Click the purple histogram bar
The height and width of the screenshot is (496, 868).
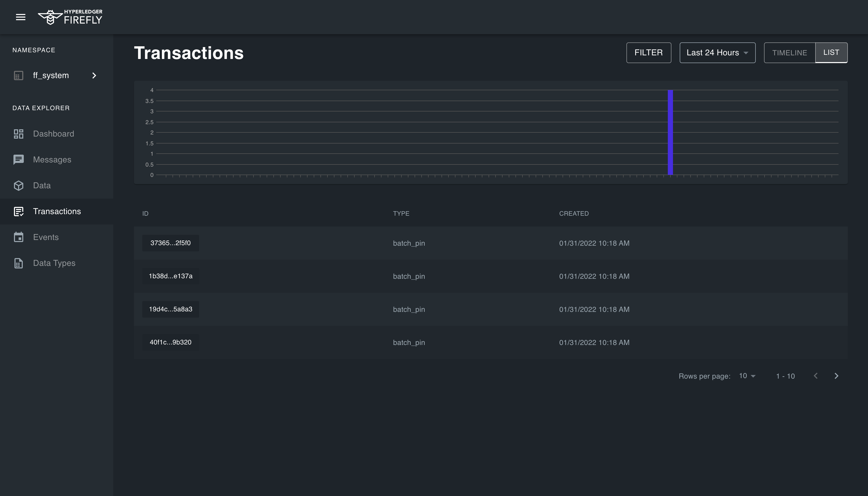click(x=670, y=133)
